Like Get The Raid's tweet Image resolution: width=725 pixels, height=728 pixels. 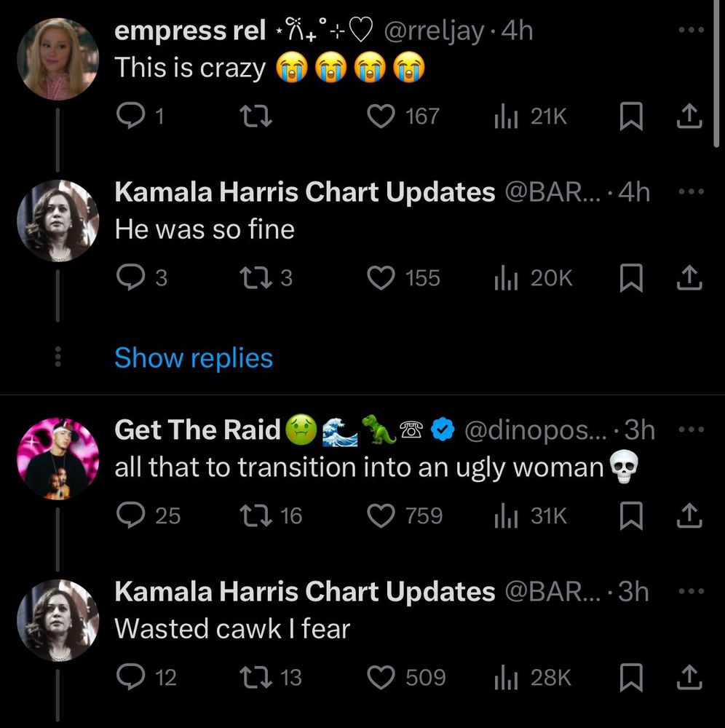[x=380, y=515]
